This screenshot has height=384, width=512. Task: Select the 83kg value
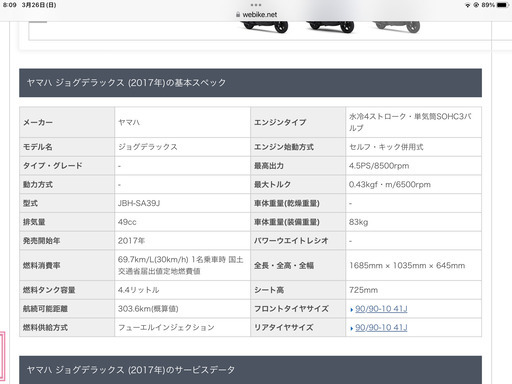(x=358, y=222)
